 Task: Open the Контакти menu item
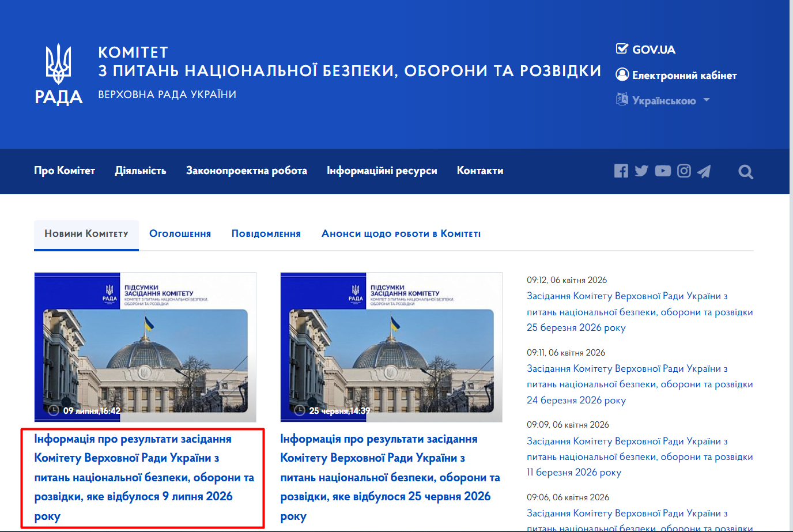tap(480, 171)
